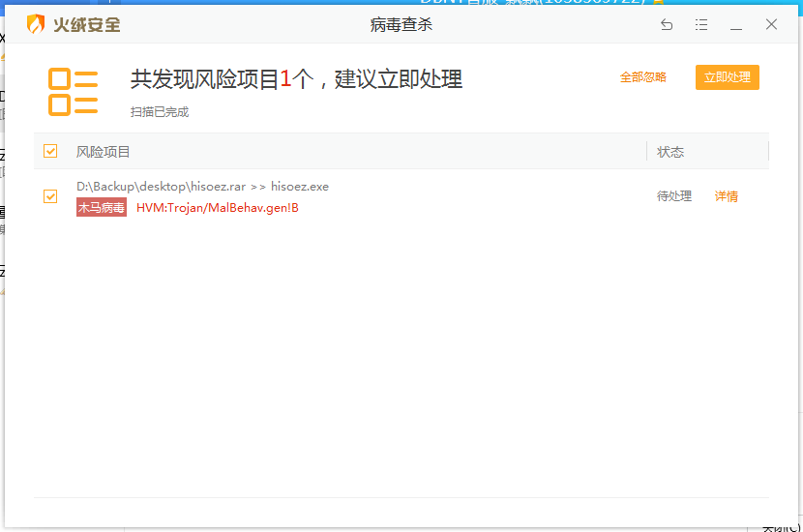Close the Huorong scan window
Screen dimensions: 803x532
(x=771, y=25)
